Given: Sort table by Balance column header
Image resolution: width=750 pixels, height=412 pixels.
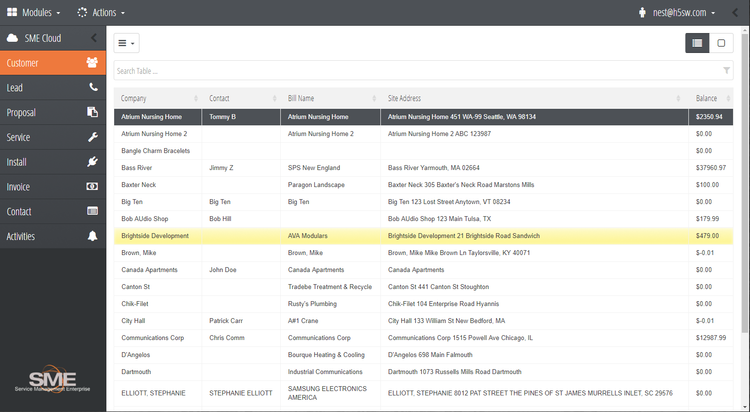Looking at the screenshot, I should (x=708, y=98).
